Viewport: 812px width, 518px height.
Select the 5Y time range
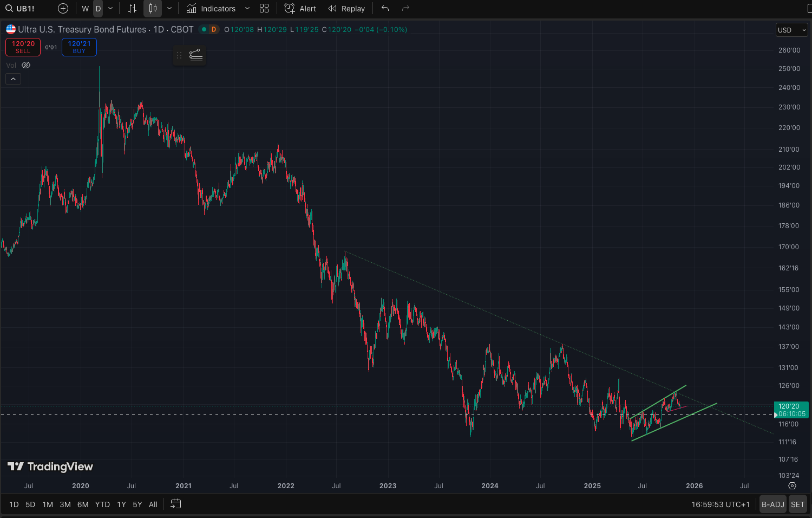point(137,504)
